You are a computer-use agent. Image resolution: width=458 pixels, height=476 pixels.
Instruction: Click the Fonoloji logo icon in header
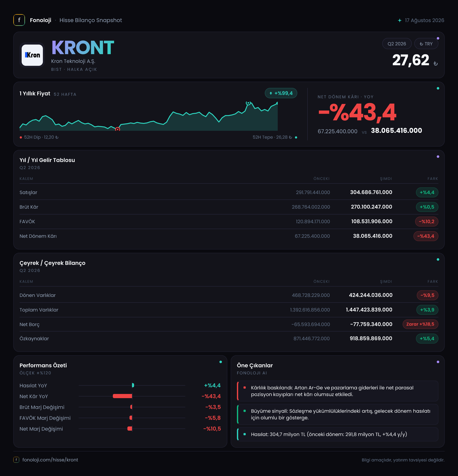click(x=19, y=20)
